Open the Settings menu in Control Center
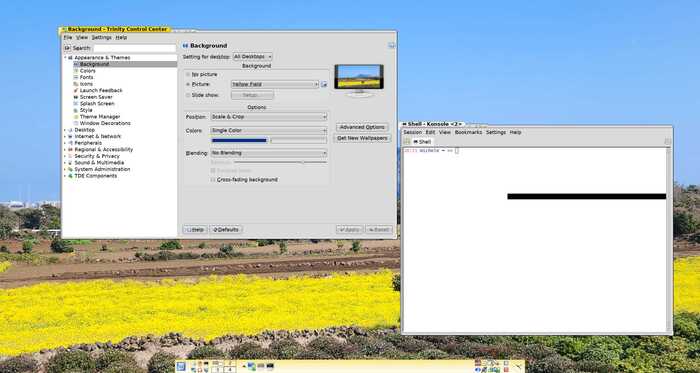700x373 pixels. click(x=101, y=37)
